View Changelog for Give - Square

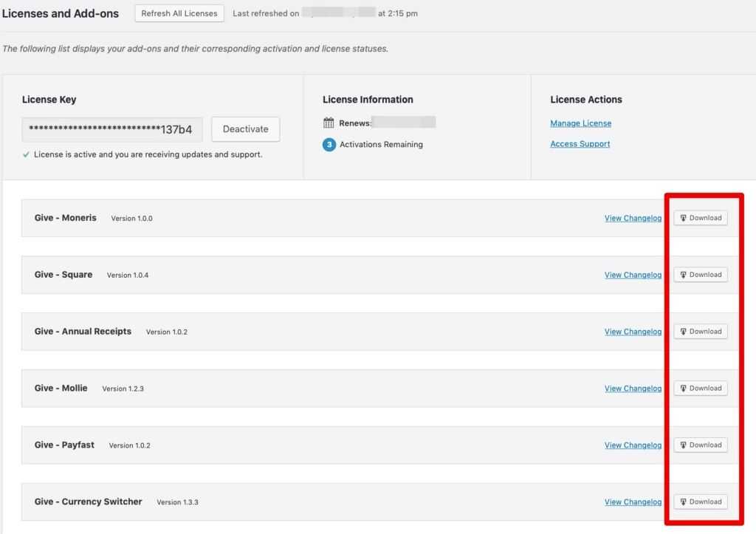[x=633, y=275]
